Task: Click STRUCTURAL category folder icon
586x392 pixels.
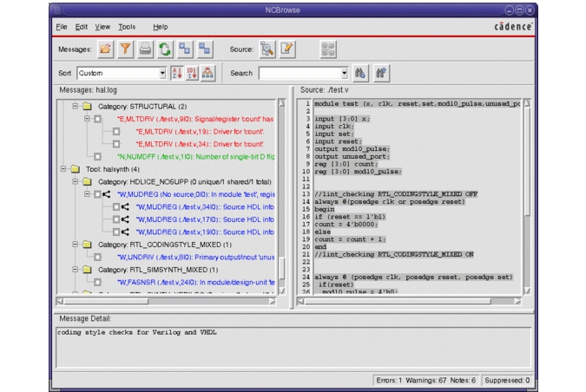Action: (x=87, y=107)
